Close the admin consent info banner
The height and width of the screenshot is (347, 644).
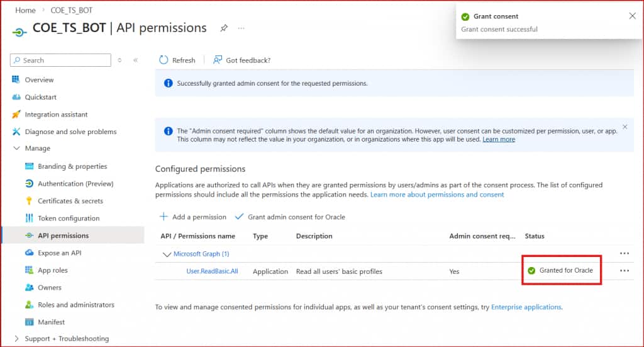click(625, 127)
